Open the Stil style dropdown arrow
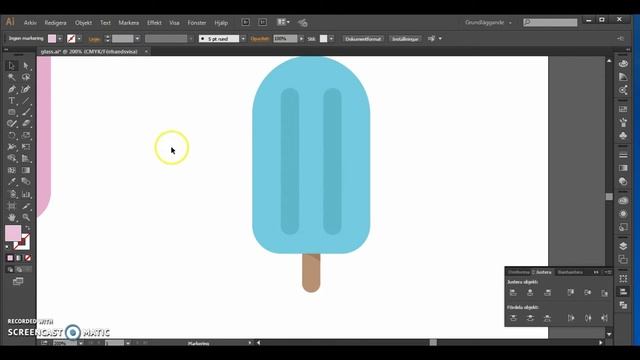 [331, 39]
